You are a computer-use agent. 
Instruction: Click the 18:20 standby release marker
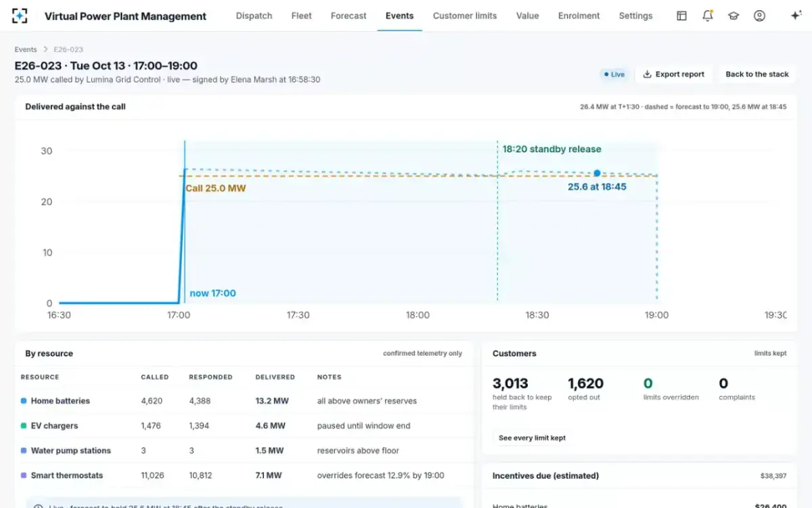[551, 149]
